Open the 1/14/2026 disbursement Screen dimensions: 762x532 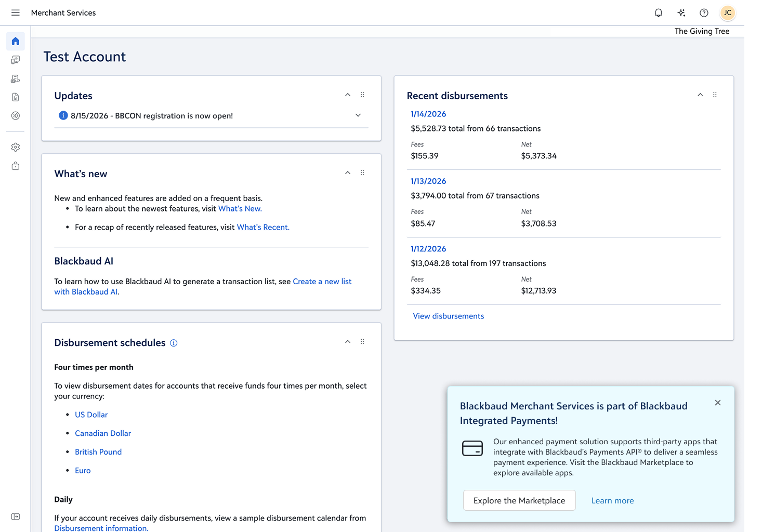pyautogui.click(x=428, y=114)
